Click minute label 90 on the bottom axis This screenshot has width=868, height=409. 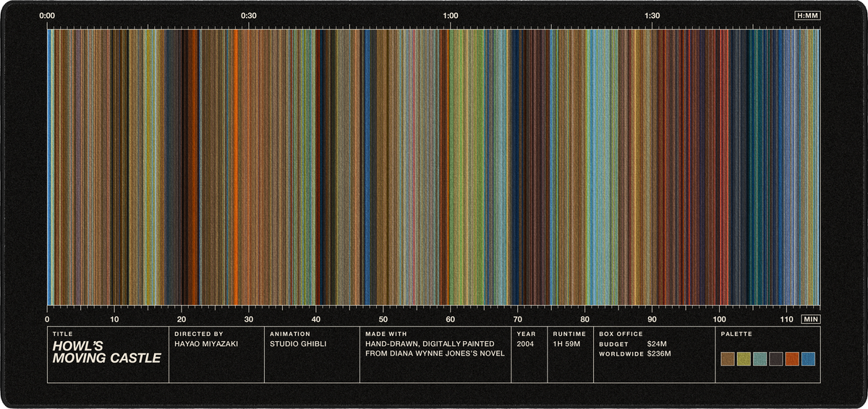pos(652,319)
